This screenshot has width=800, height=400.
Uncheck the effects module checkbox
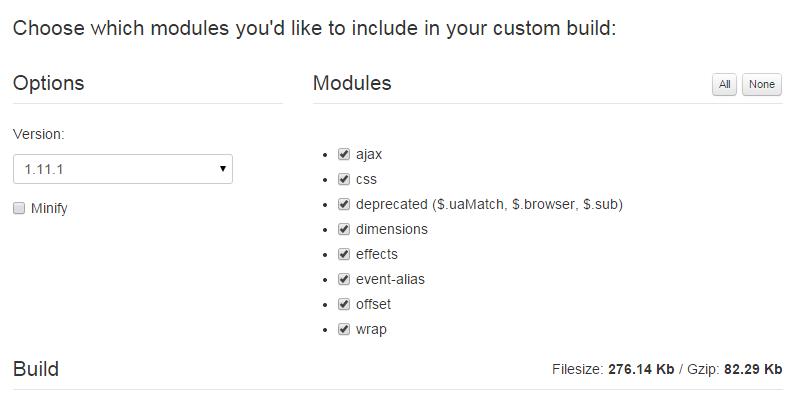pos(344,254)
